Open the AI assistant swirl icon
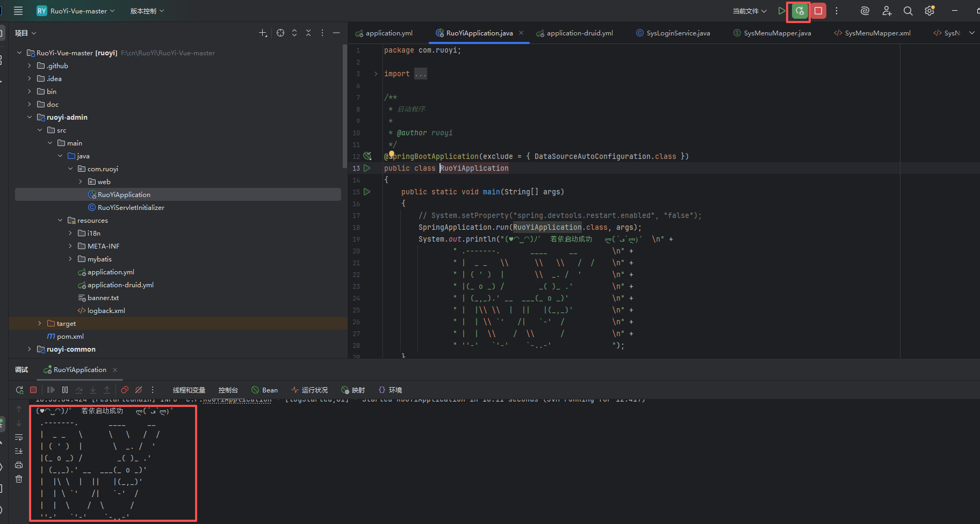Viewport: 980px width, 524px height. tap(865, 11)
